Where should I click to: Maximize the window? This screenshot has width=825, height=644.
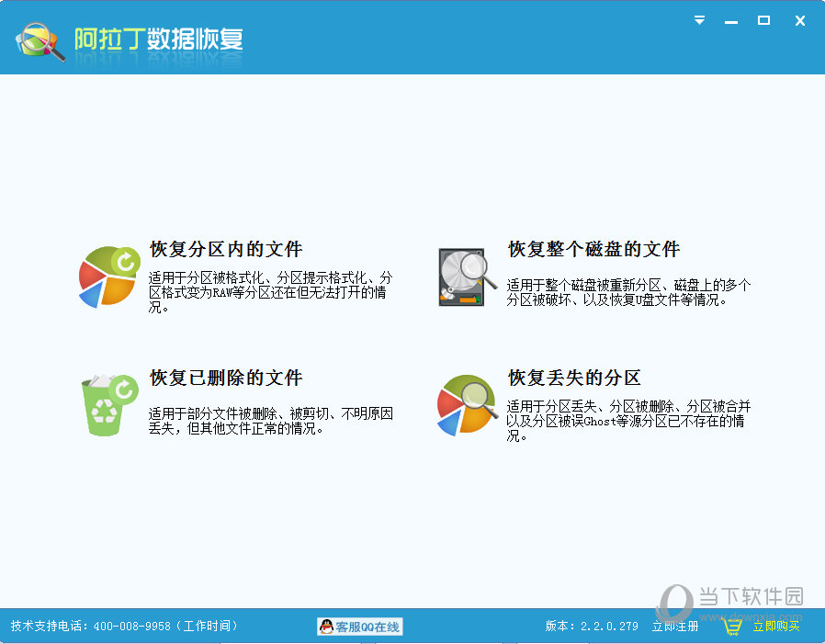tap(763, 20)
